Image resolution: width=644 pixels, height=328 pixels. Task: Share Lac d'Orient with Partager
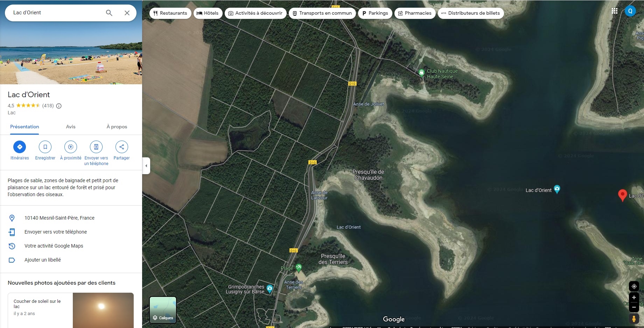tap(122, 147)
